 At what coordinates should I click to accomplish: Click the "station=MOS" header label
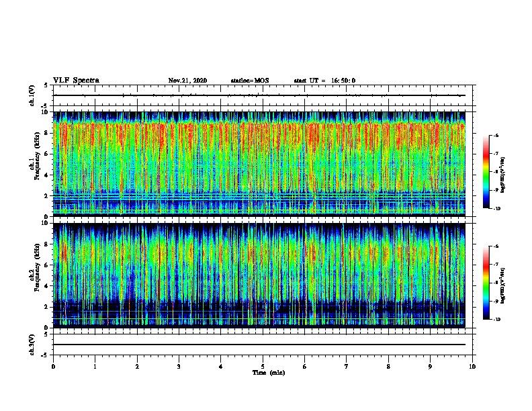tap(250, 81)
